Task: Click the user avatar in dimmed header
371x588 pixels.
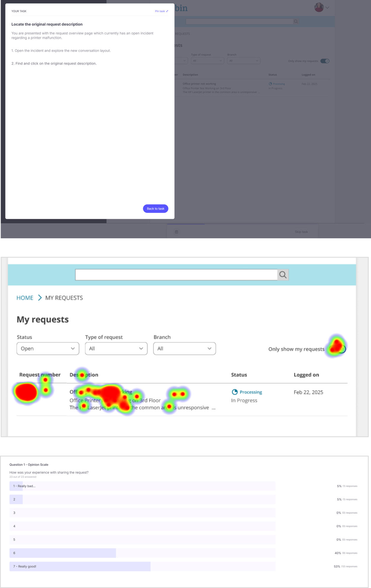Action: click(319, 7)
